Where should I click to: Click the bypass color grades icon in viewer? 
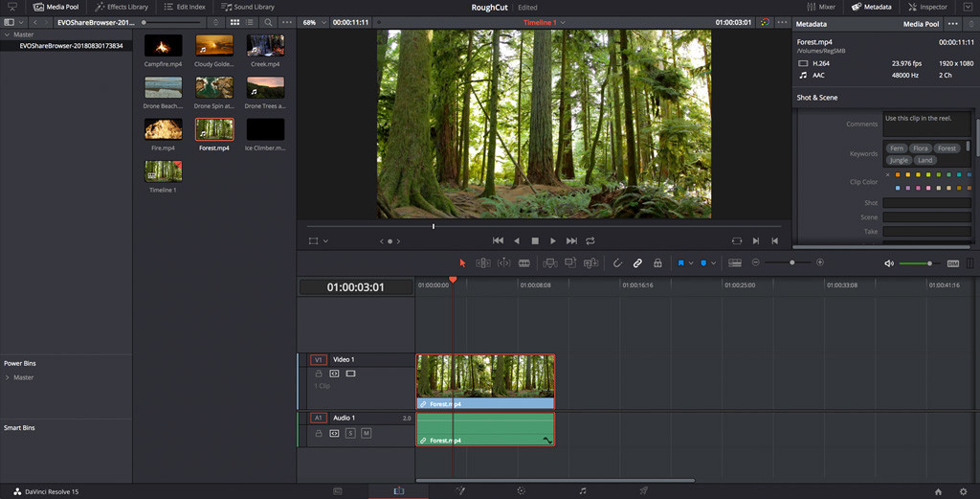[765, 22]
